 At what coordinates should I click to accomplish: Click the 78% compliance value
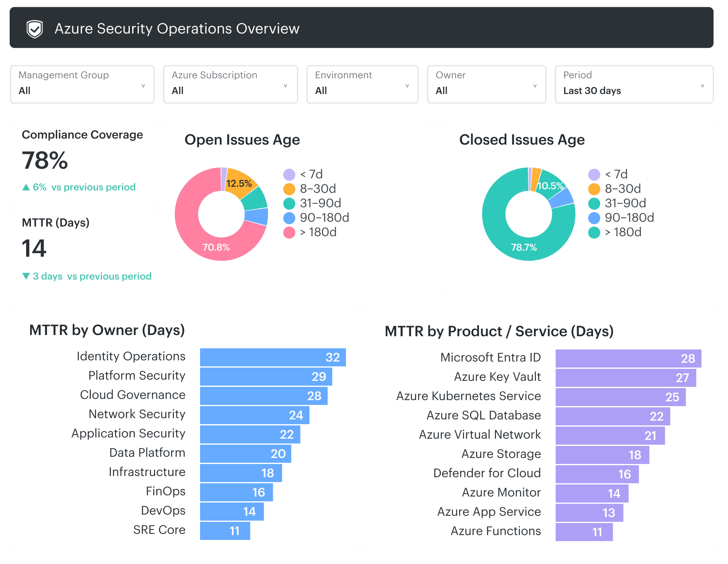[45, 161]
